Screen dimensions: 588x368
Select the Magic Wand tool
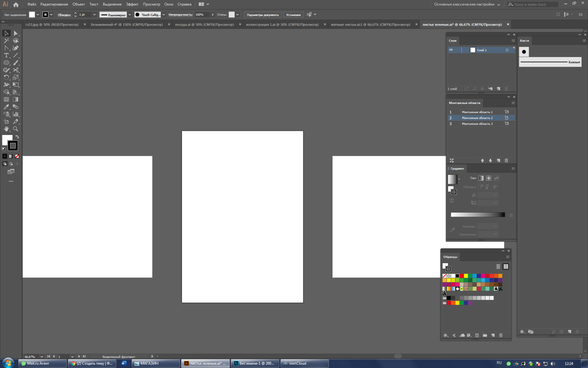pos(6,41)
